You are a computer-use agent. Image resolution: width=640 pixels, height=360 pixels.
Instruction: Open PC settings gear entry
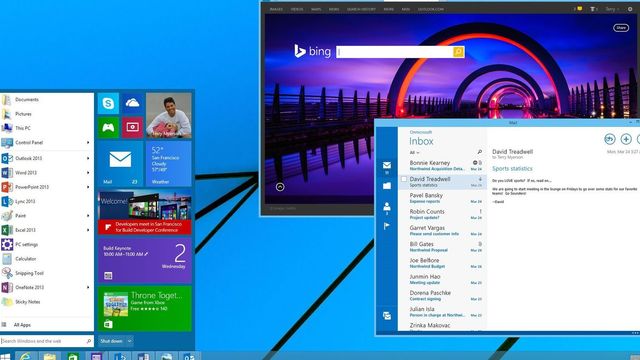pos(46,244)
